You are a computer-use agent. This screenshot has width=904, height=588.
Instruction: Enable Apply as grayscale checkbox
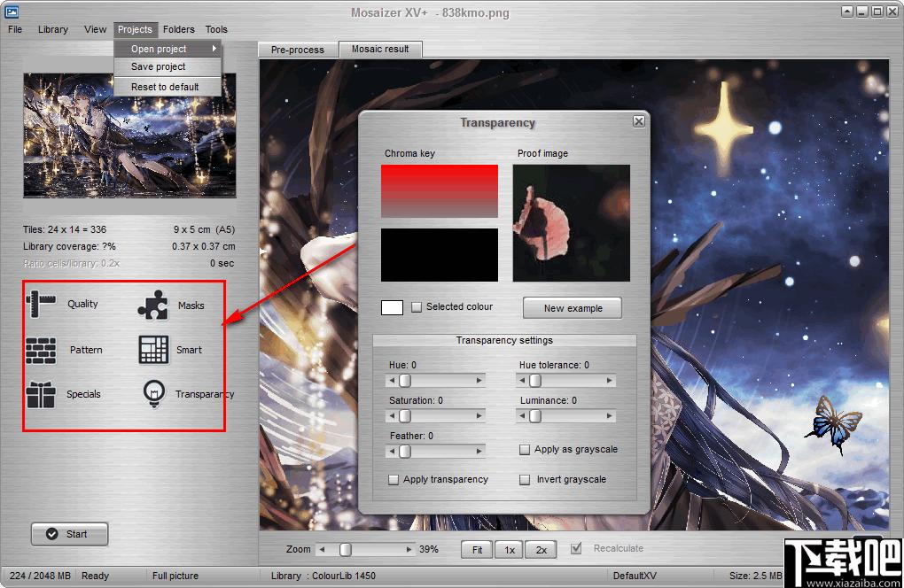click(x=525, y=450)
